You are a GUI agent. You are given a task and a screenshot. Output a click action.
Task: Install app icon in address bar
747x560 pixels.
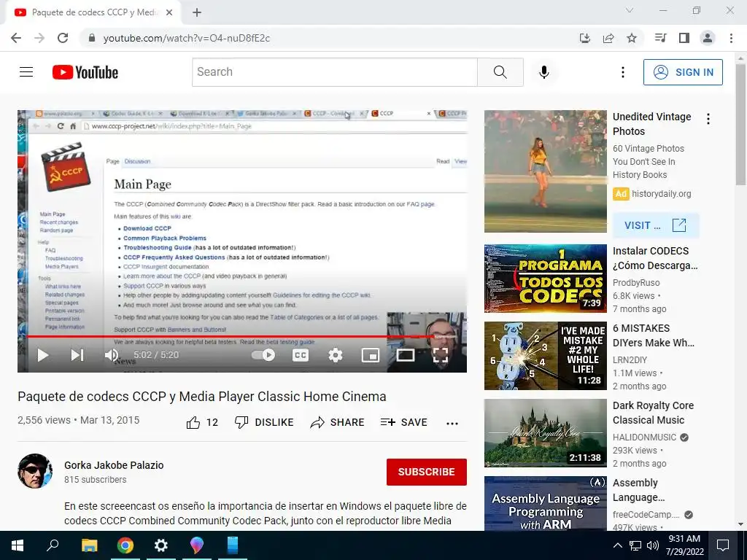[x=585, y=38]
